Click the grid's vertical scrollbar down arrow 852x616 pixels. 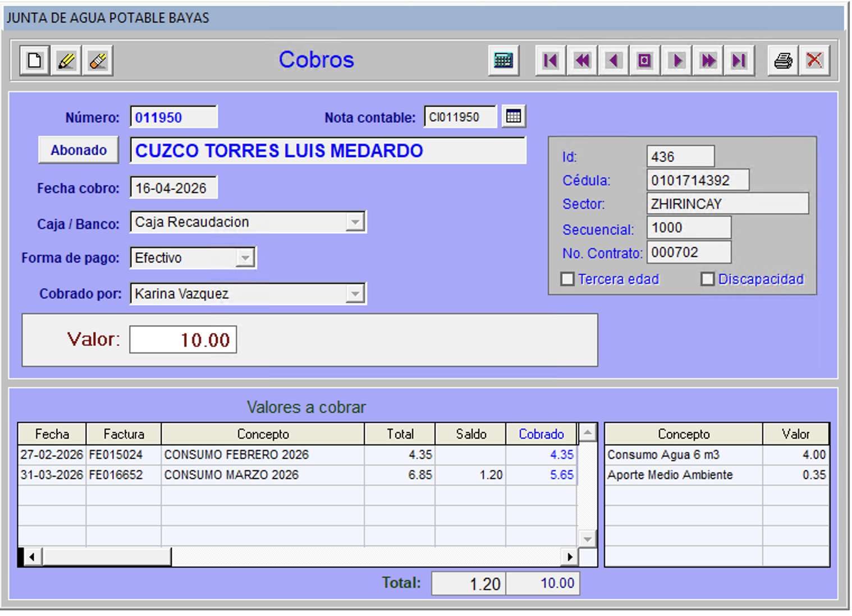click(x=587, y=539)
